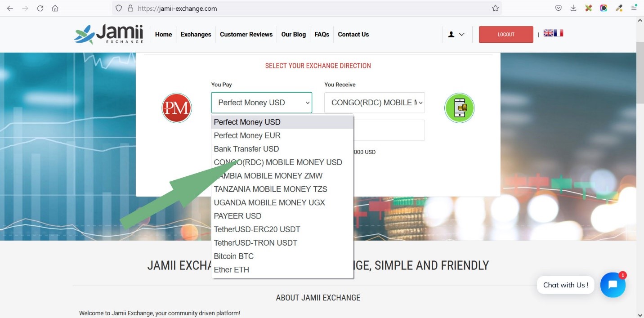Click the red Perfect Money PM icon
The image size is (644, 318).
tap(177, 108)
